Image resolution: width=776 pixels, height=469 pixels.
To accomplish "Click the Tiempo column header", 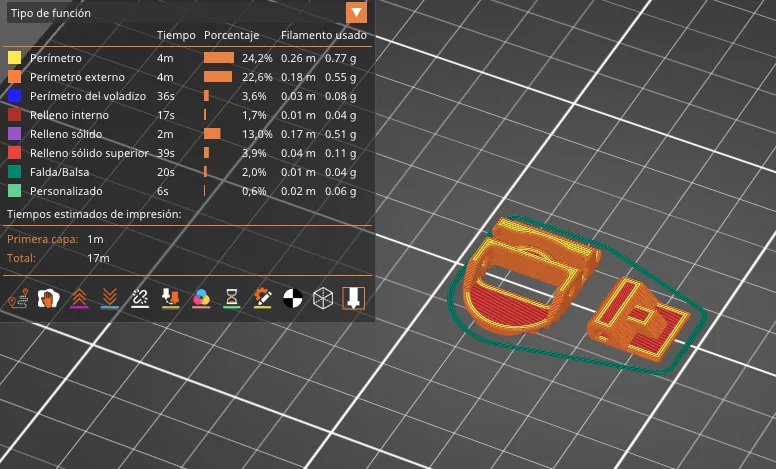I will pyautogui.click(x=176, y=35).
